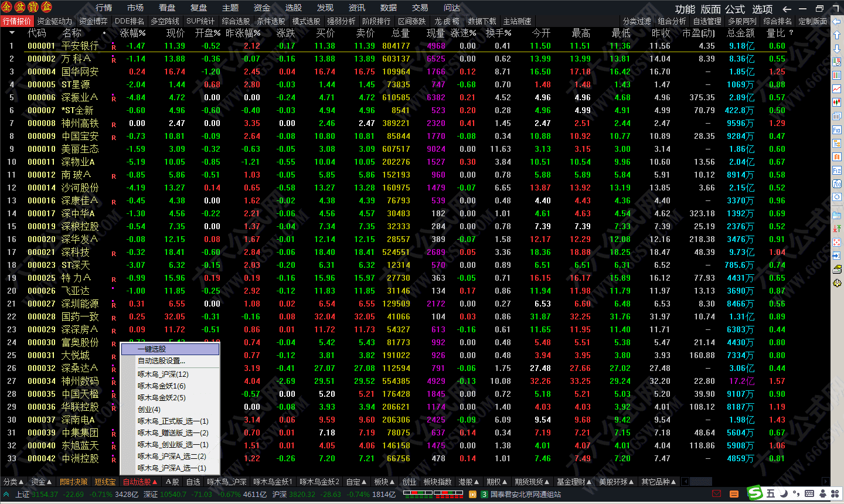This screenshot has height=504, width=844.
Task: Open the 资金 top menu
Action: [x=261, y=8]
